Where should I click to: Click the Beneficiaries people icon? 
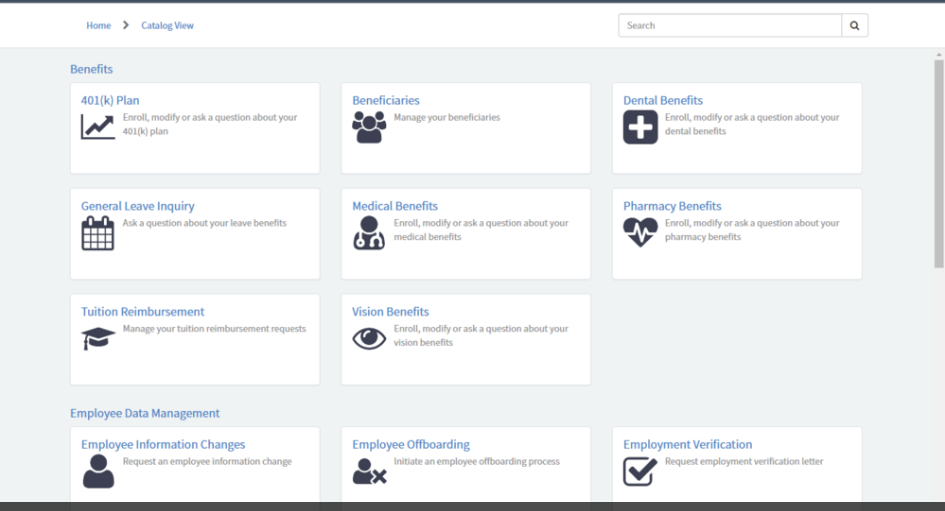click(x=369, y=127)
